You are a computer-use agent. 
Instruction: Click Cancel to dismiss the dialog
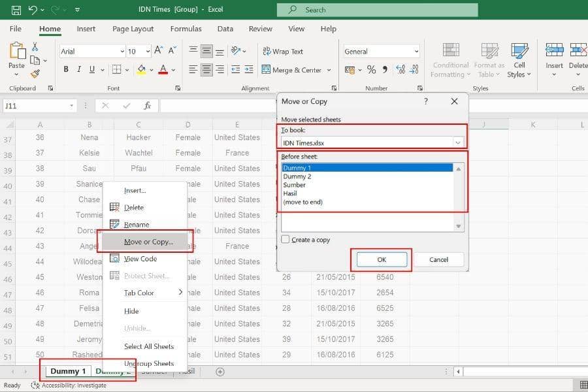pyautogui.click(x=438, y=259)
